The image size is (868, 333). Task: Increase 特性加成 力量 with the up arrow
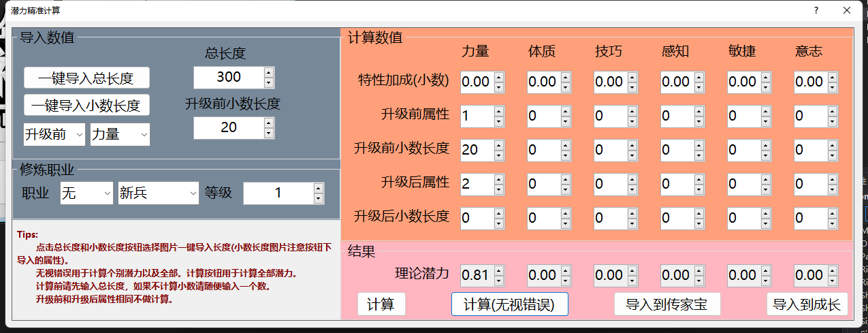(499, 77)
